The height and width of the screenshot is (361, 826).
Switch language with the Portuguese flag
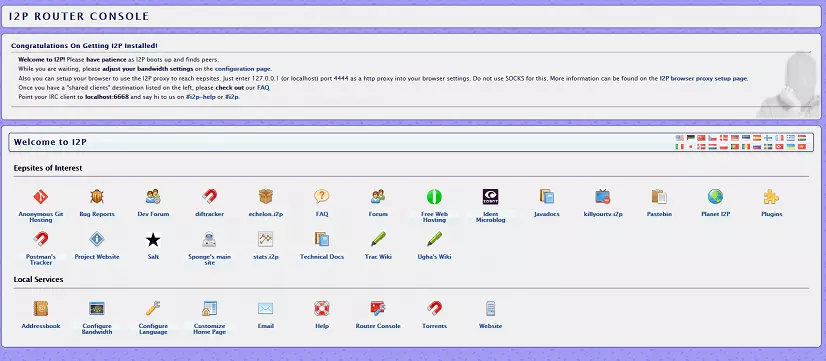pyautogui.click(x=735, y=147)
